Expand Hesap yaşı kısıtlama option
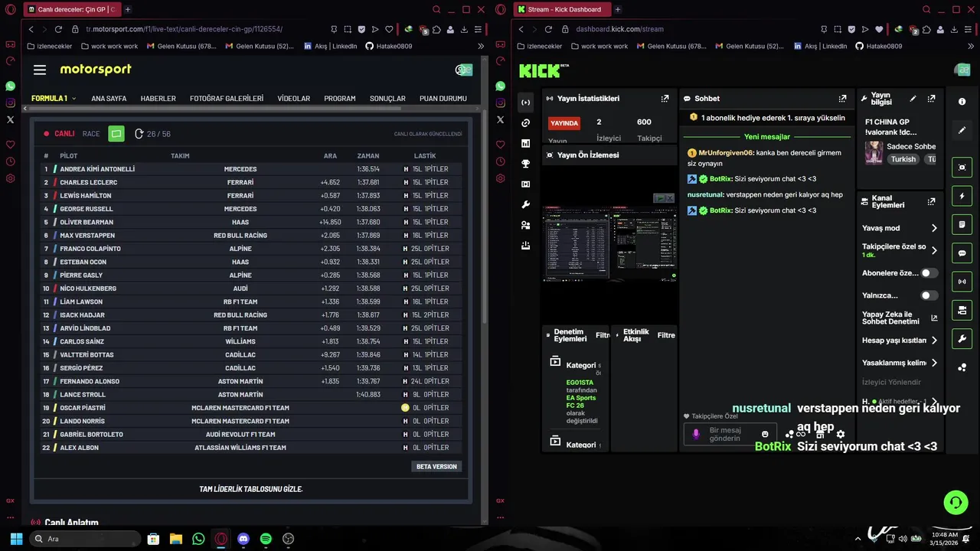 click(x=900, y=341)
